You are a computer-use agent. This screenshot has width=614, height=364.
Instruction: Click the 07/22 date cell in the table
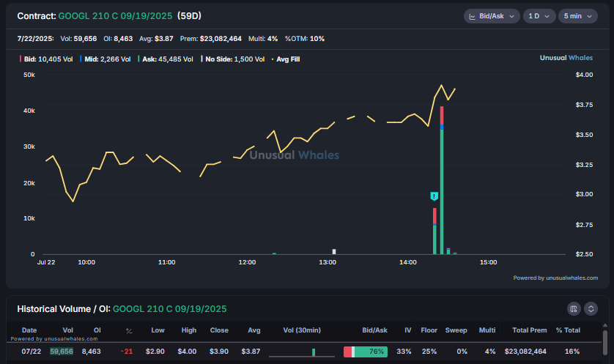tap(32, 352)
